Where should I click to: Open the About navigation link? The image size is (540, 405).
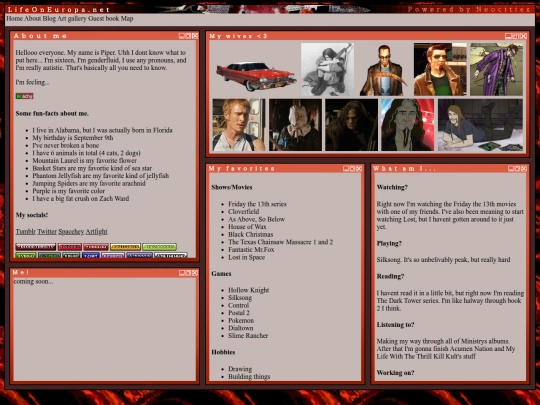pyautogui.click(x=33, y=19)
